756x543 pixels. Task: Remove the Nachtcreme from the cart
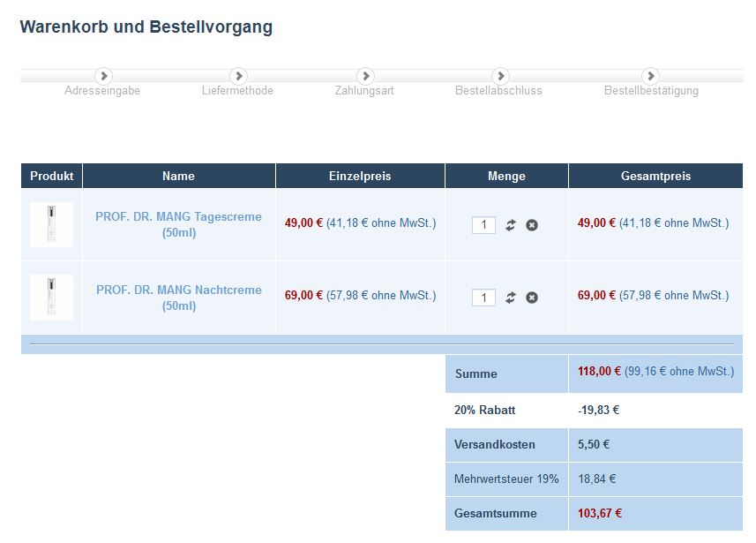pyautogui.click(x=532, y=298)
